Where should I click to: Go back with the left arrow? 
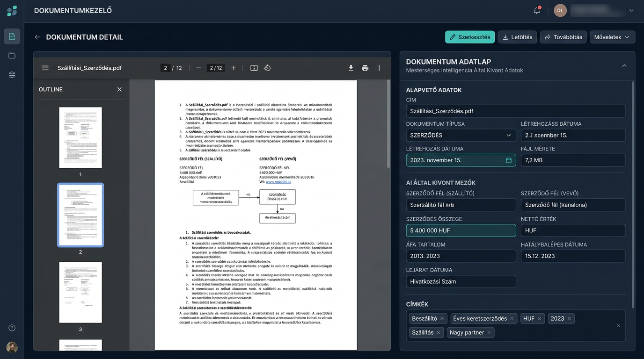coord(37,37)
